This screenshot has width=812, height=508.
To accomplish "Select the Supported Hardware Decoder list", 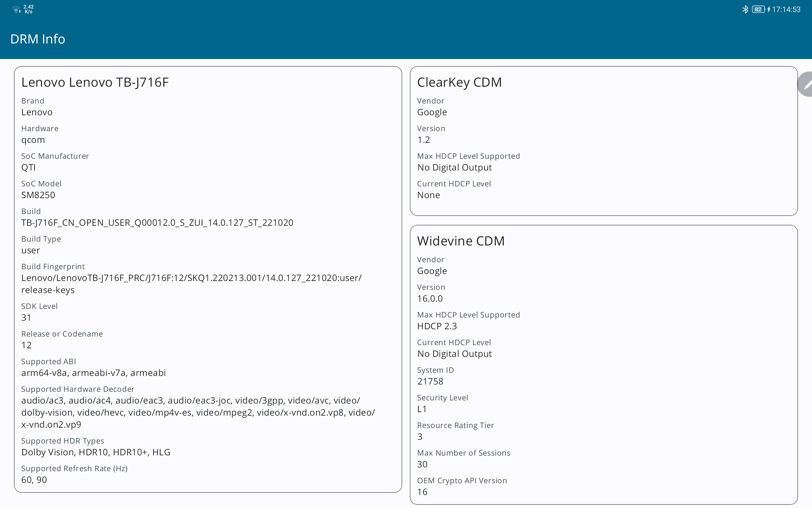I will tap(198, 412).
